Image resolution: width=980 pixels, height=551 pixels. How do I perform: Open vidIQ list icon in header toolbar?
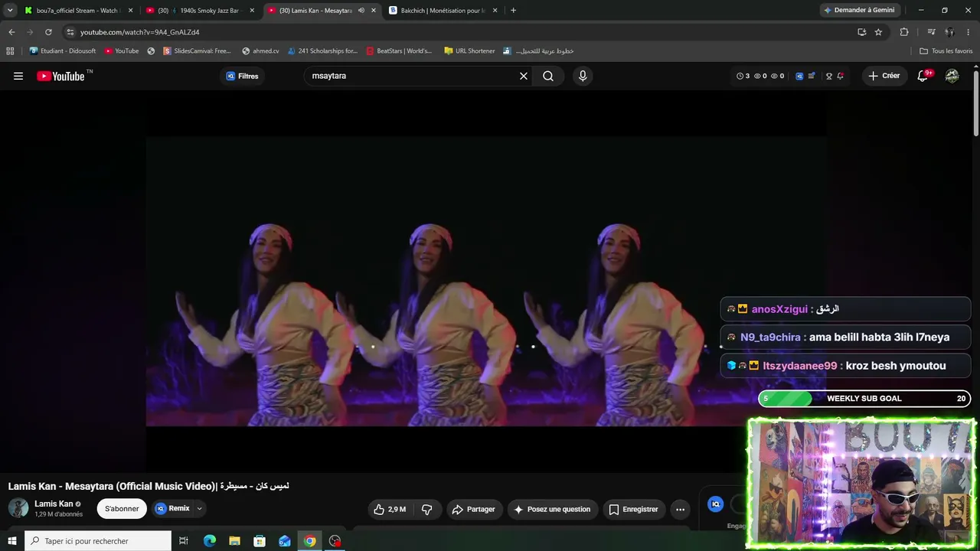pyautogui.click(x=812, y=76)
